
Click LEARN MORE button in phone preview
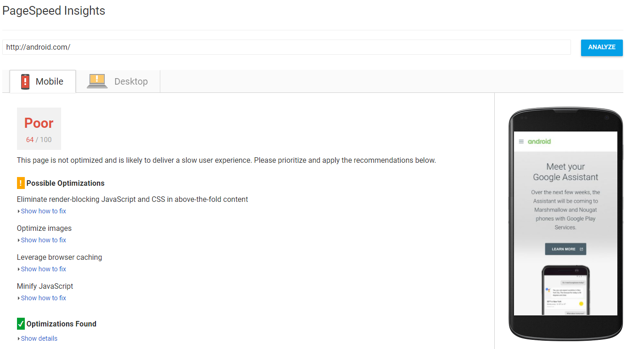point(565,249)
